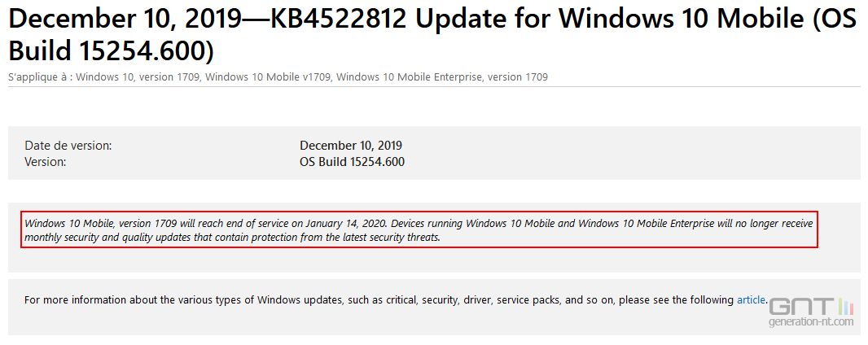Viewport: 868px width, 345px height.
Task: Select "Windows 10 Mobile Enterprise, version 1709" entry
Action: click(442, 77)
